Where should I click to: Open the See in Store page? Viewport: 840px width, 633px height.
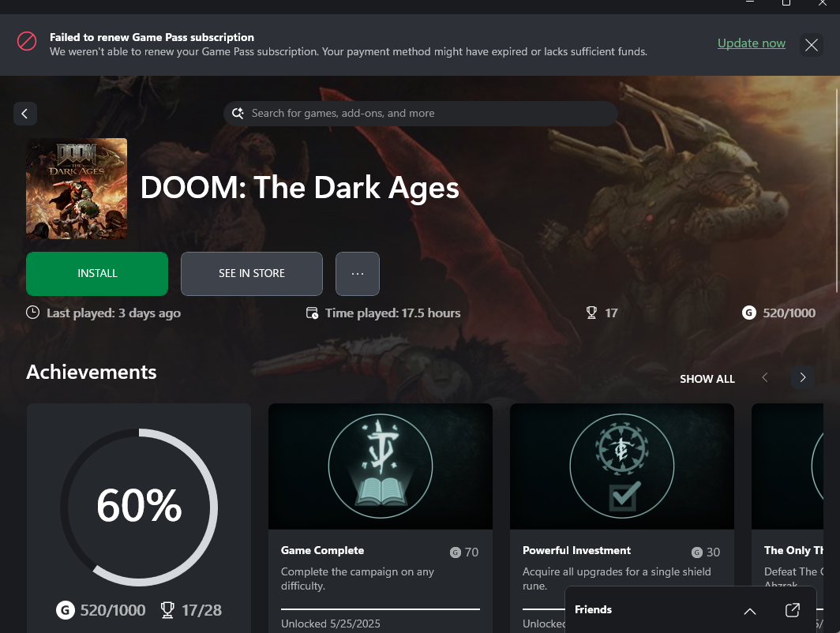[x=252, y=274]
